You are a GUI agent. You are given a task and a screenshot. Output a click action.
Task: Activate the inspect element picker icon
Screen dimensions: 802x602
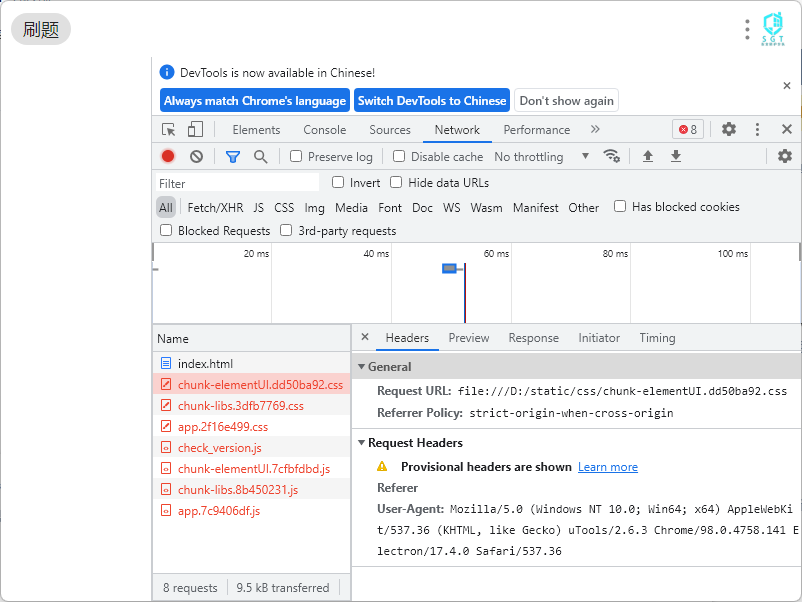[x=168, y=129]
